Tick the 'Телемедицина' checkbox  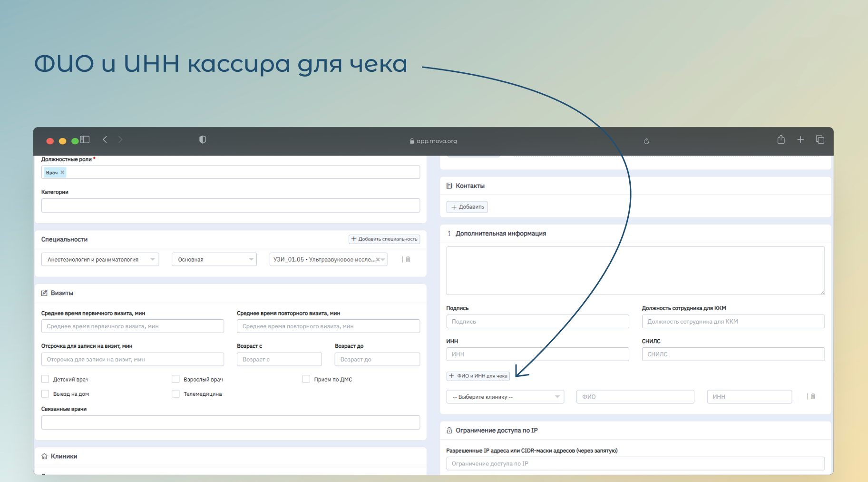176,394
